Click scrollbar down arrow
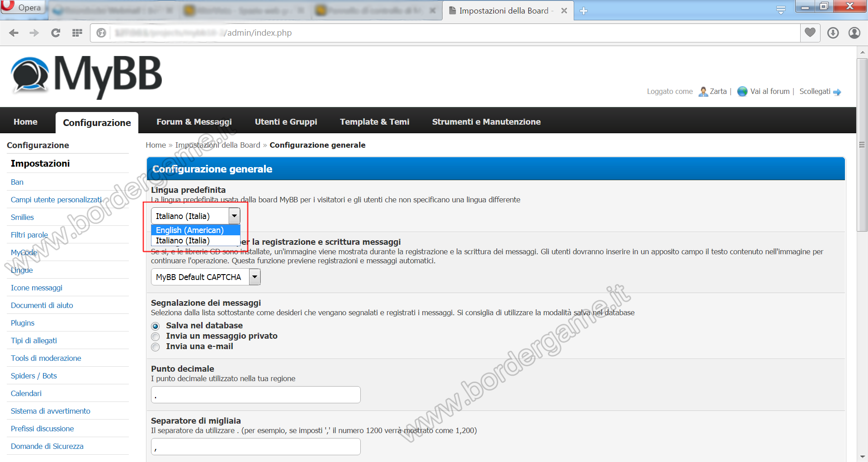868x462 pixels. [x=862, y=457]
